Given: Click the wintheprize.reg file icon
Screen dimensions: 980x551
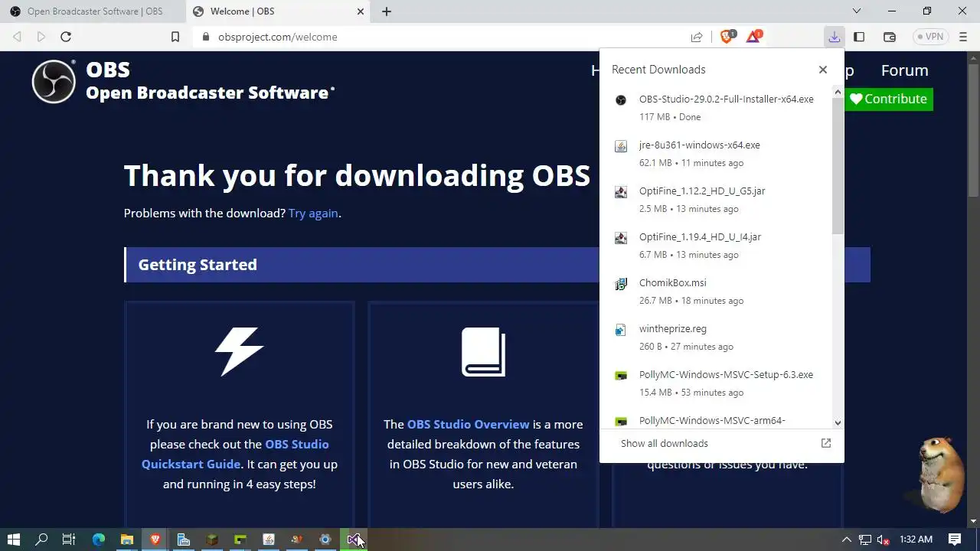Looking at the screenshot, I should click(x=621, y=330).
